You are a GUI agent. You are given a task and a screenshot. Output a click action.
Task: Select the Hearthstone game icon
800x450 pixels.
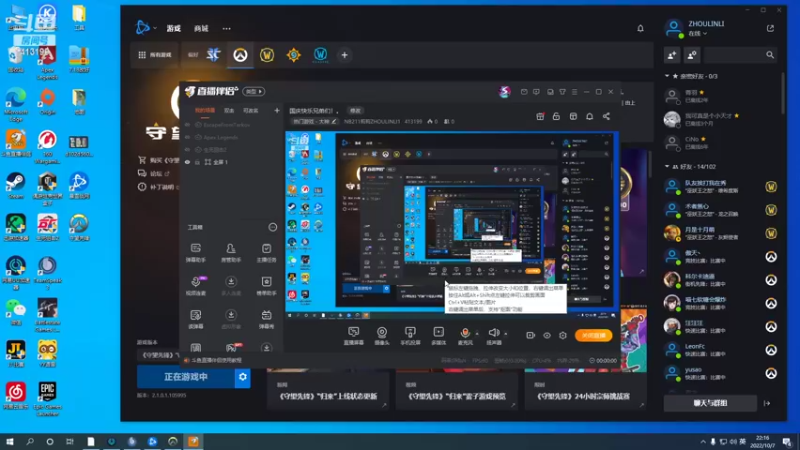pyautogui.click(x=293, y=55)
